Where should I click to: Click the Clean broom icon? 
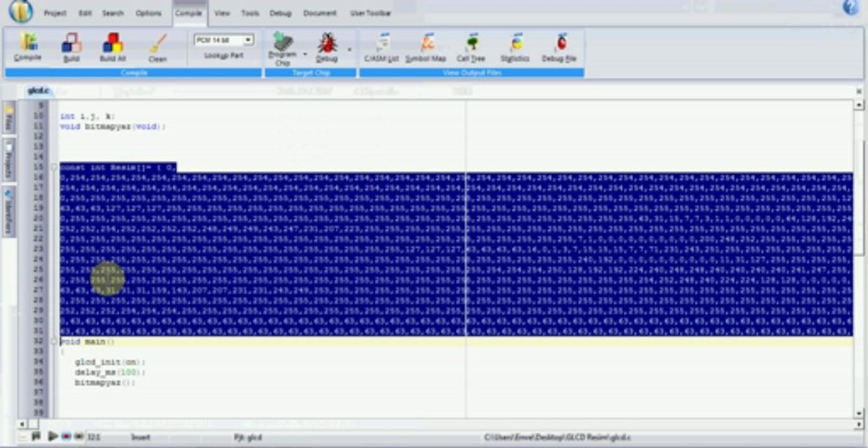[x=158, y=47]
